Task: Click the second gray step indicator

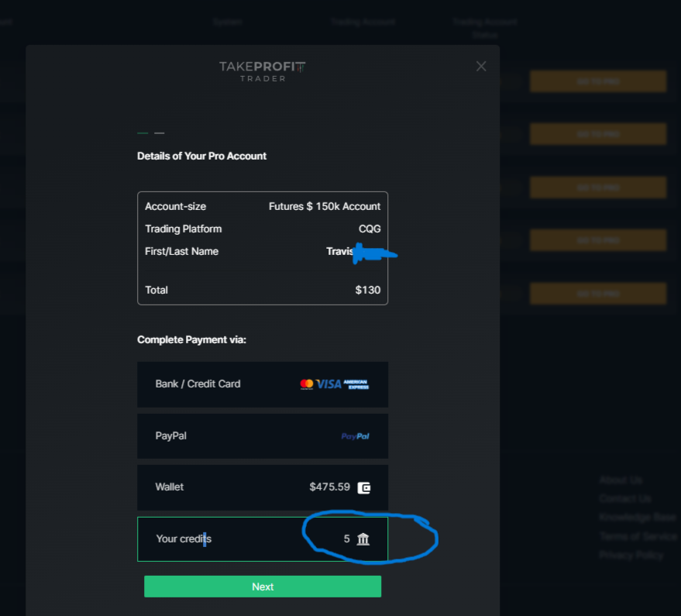Action: 160,133
